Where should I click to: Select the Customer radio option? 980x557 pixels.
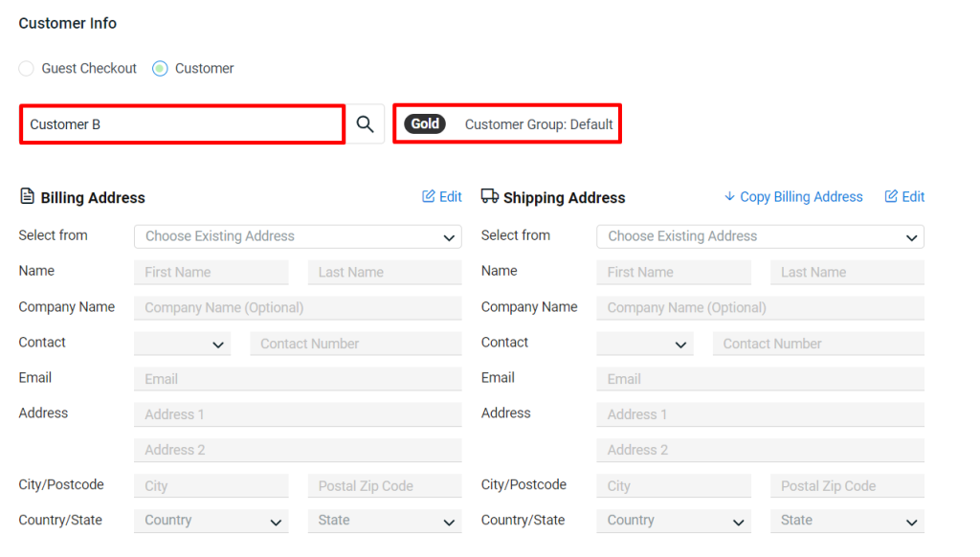pos(160,69)
